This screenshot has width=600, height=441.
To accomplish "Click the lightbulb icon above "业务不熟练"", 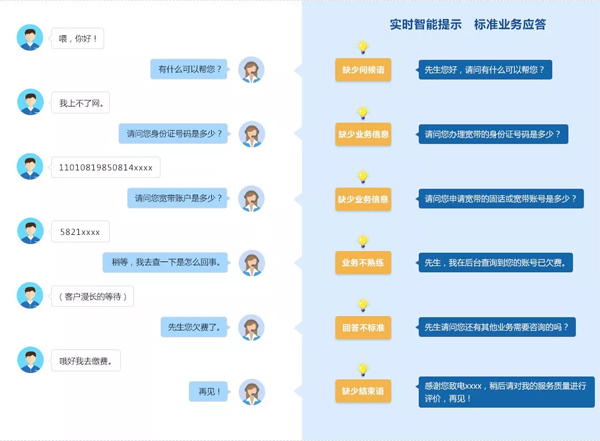I will [363, 241].
